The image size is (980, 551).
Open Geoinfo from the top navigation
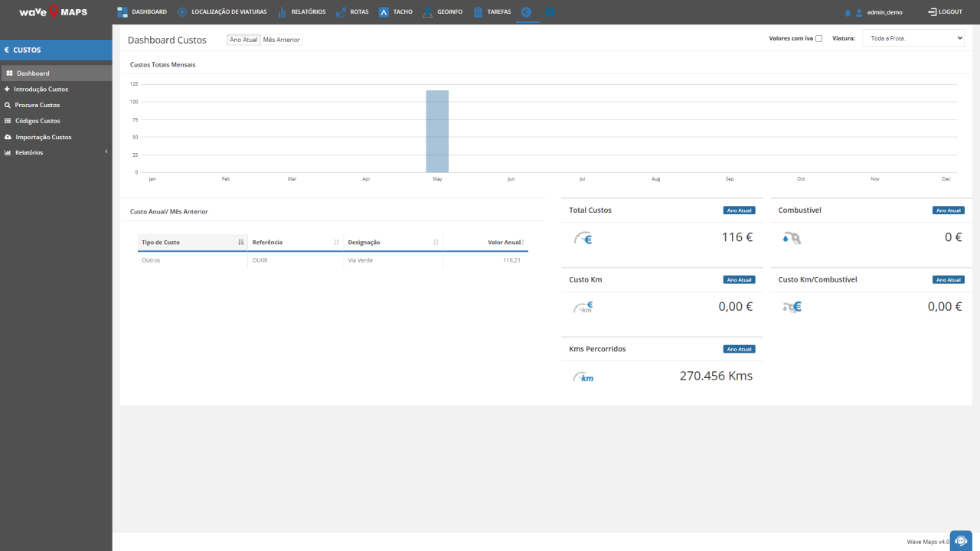point(442,12)
